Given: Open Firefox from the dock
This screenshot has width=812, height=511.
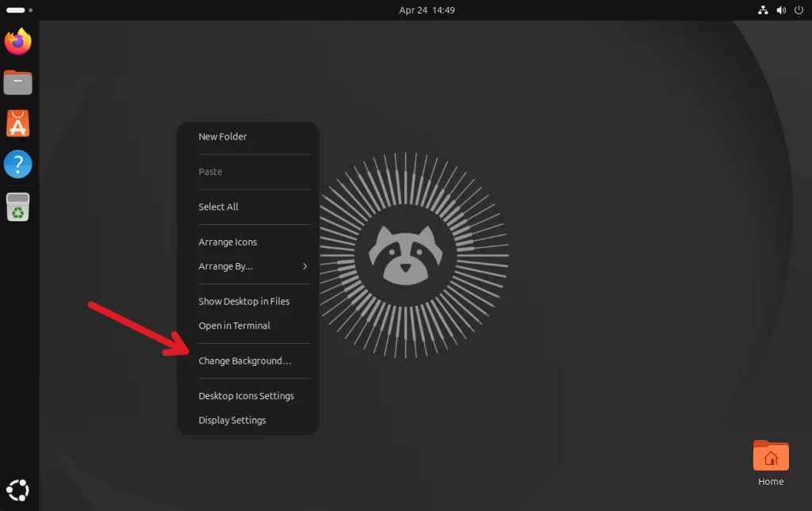Looking at the screenshot, I should (18, 41).
